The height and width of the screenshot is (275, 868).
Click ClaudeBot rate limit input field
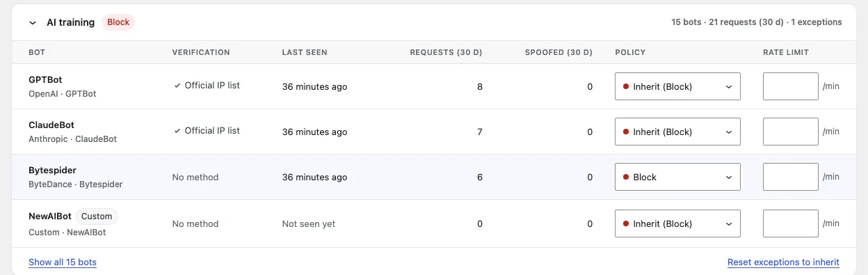click(791, 132)
